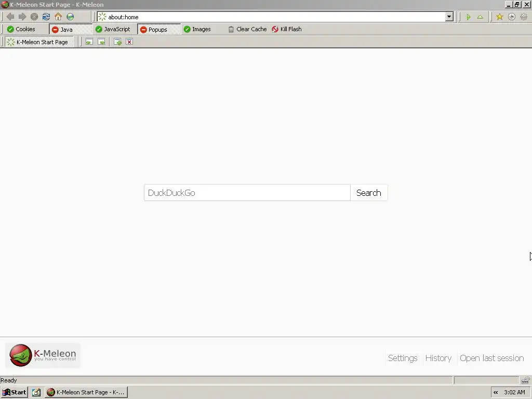The image size is (532, 399).
Task: Click the Stop loading icon
Action: tap(34, 17)
